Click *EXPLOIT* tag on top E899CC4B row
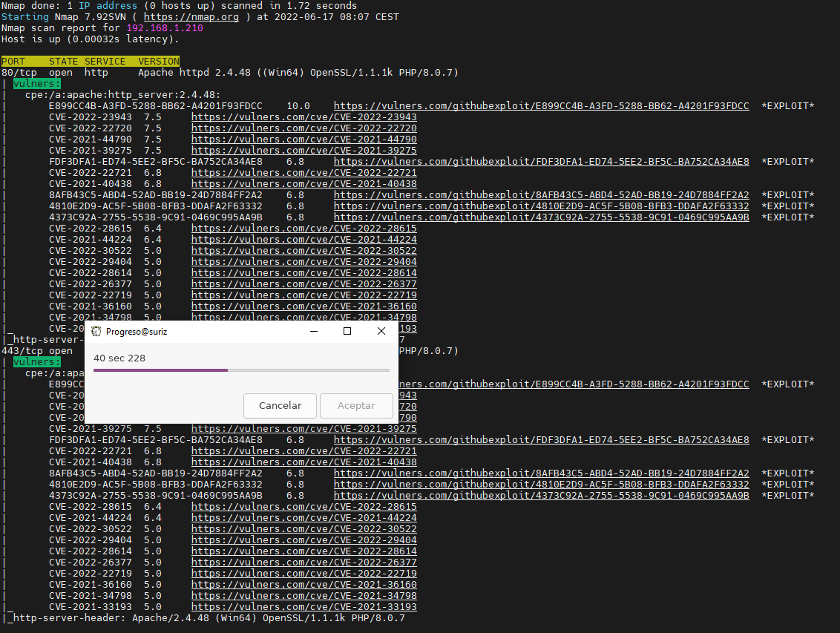The height and width of the screenshot is (633, 840). pos(788,106)
